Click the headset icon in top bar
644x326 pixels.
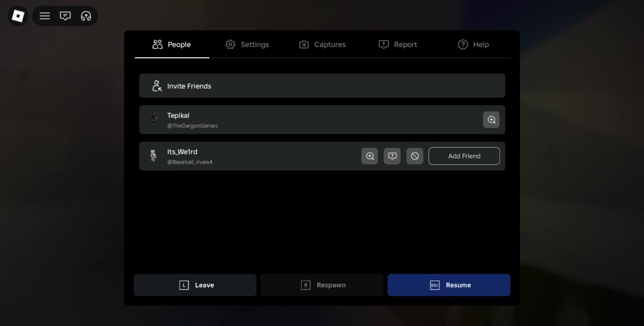[86, 16]
